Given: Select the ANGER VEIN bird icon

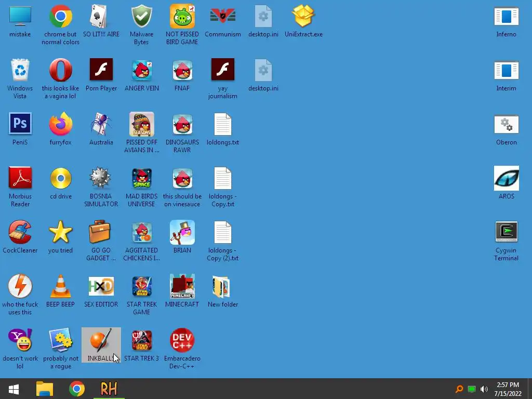Looking at the screenshot, I should 141,70.
